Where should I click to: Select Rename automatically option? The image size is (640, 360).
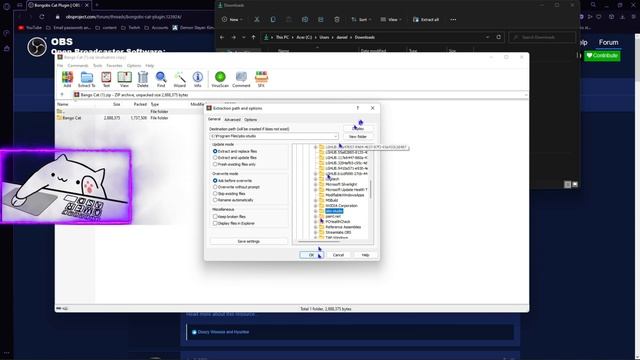(215, 200)
